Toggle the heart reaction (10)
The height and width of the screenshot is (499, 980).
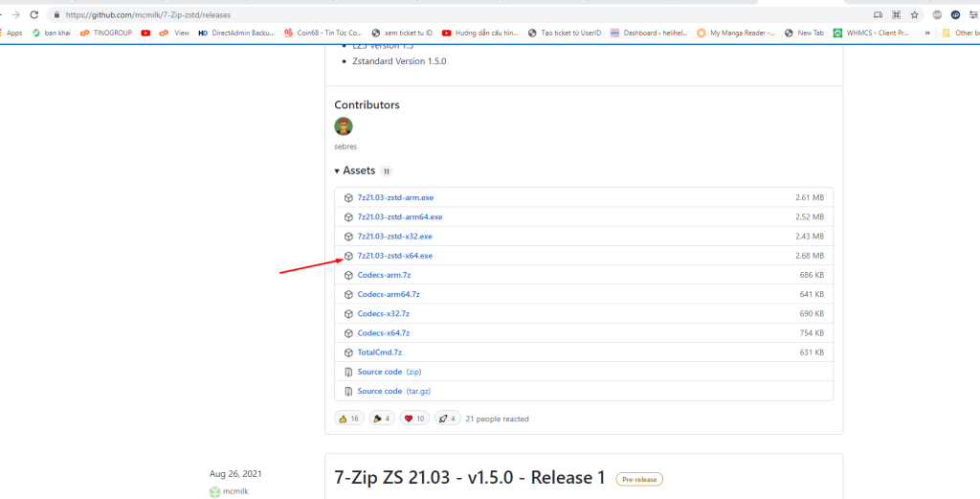414,419
